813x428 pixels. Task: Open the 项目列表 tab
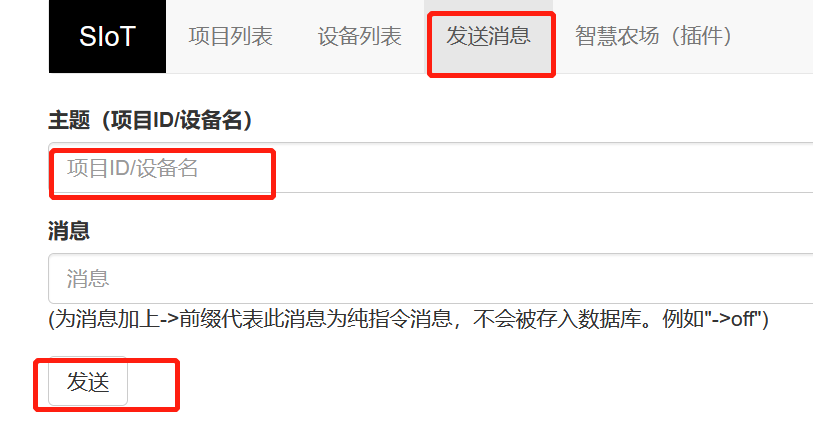[230, 36]
